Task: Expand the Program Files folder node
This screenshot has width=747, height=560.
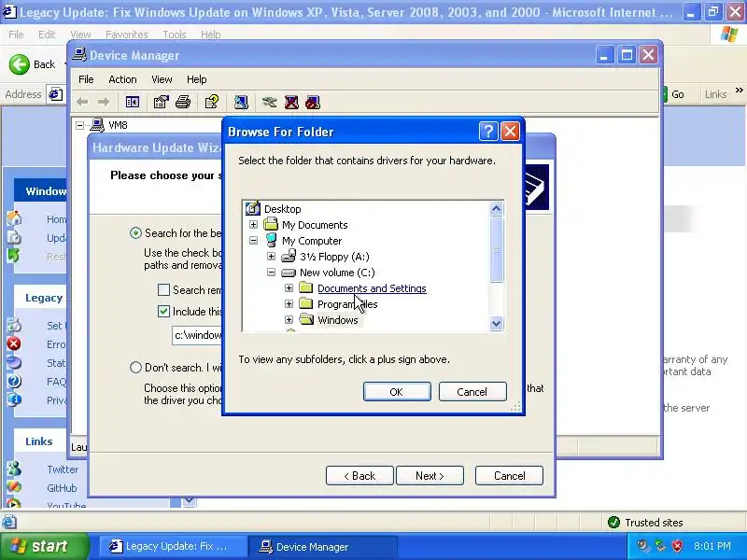Action: coord(289,304)
